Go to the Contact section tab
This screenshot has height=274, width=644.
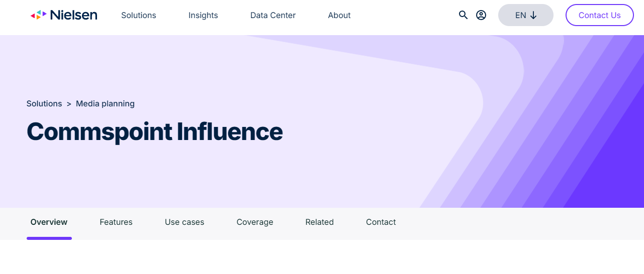tap(381, 222)
